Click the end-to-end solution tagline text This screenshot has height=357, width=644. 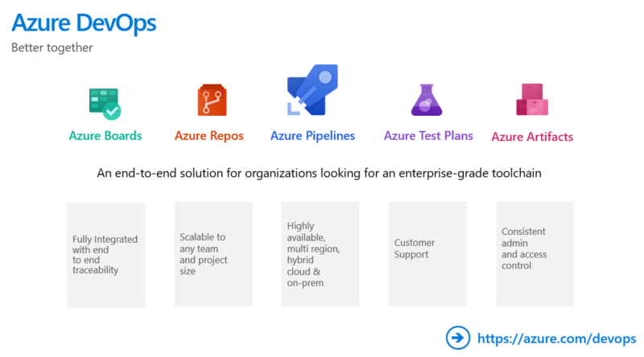[319, 173]
